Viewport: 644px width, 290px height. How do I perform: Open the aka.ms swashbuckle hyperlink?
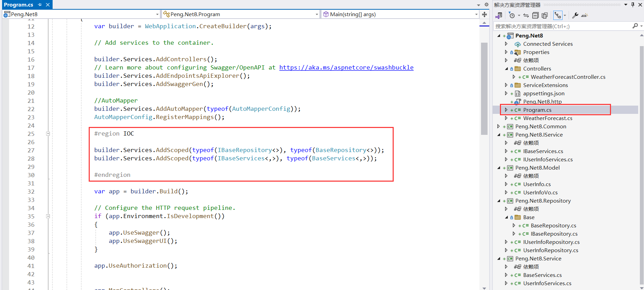pos(346,67)
